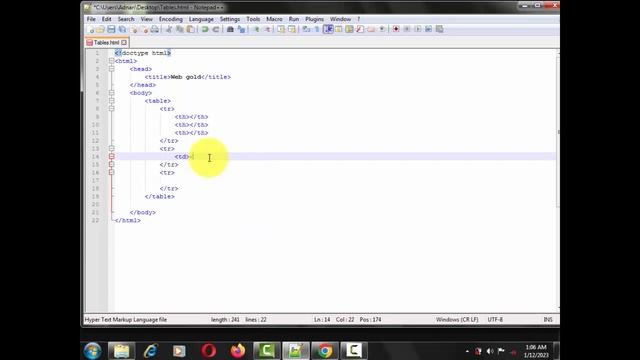Click the Open file toolbar icon
The height and width of the screenshot is (360, 640).
[x=100, y=29]
